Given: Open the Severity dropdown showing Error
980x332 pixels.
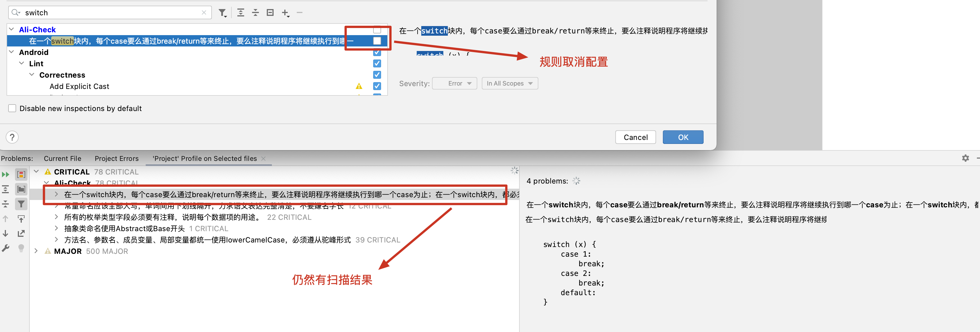Looking at the screenshot, I should [x=454, y=83].
